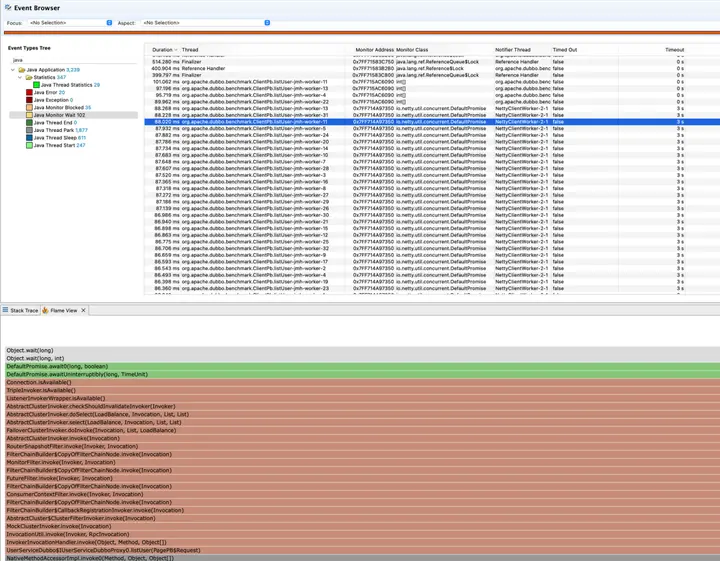Select Java Monitor Wait 102 in tree
Viewport: 720px width, 561px height.
pyautogui.click(x=59, y=115)
